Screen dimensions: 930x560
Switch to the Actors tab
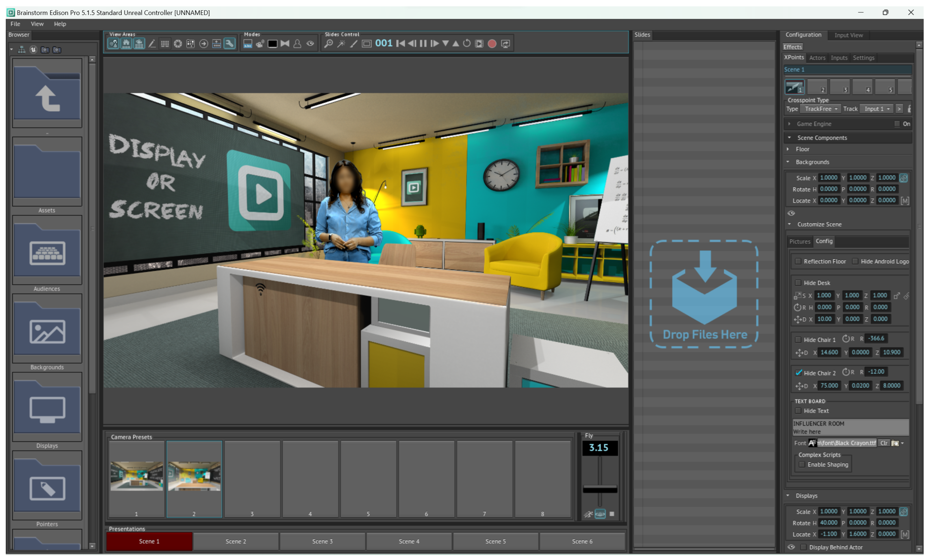(817, 58)
